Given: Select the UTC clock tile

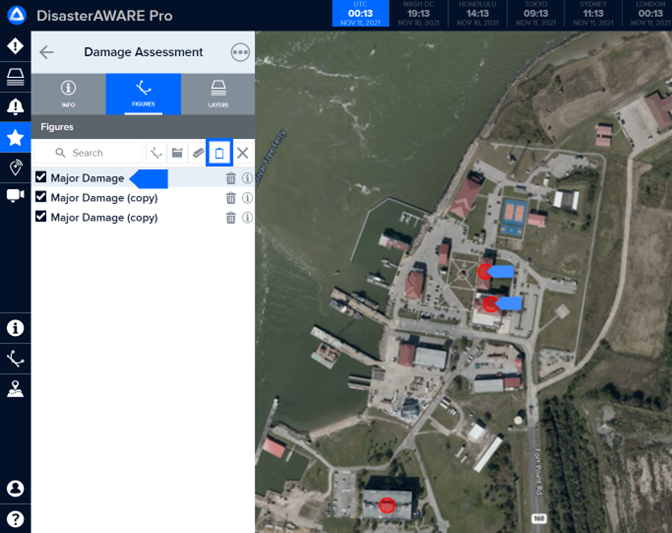Looking at the screenshot, I should click(360, 13).
